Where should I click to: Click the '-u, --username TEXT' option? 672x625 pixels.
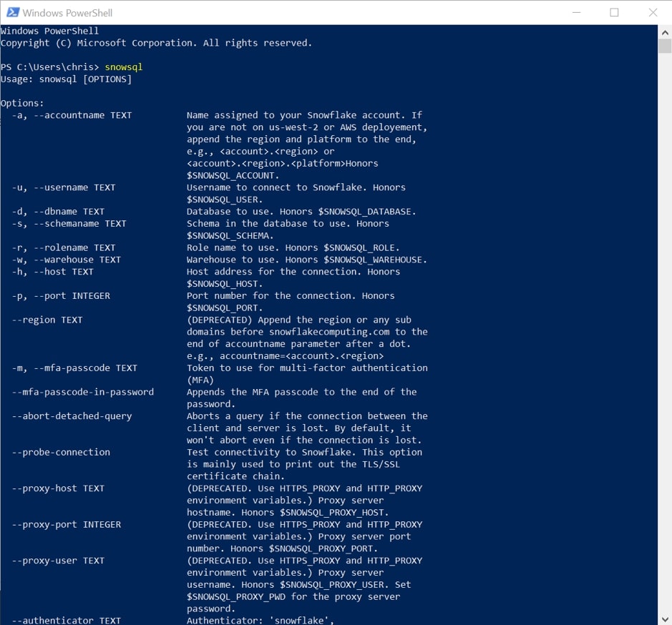(x=64, y=187)
